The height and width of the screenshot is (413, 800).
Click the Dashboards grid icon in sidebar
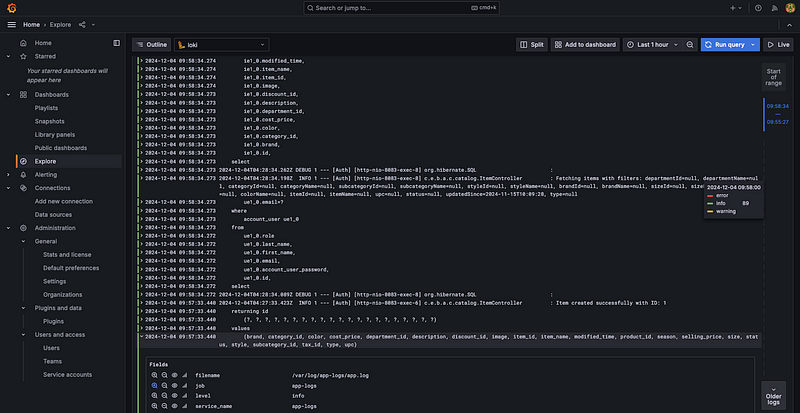[x=23, y=94]
